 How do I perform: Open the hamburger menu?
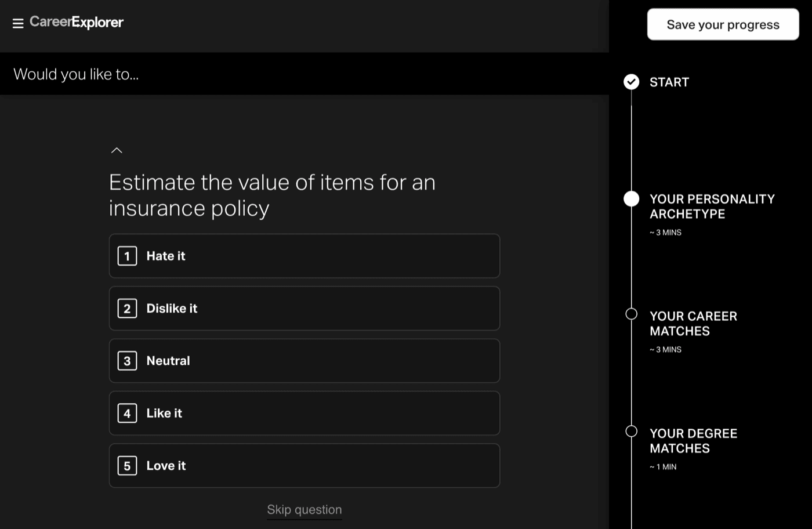18,23
